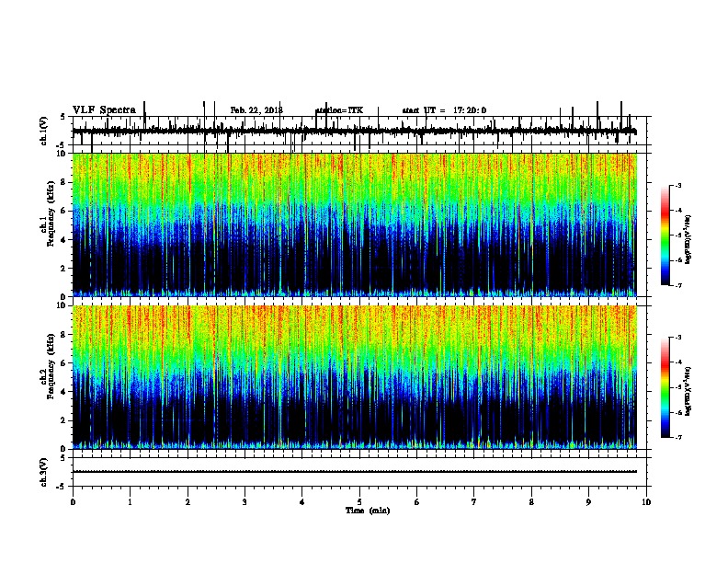The height and width of the screenshot is (563, 728).
Task: Click the "station=ITK" header text
Action: 339,110
